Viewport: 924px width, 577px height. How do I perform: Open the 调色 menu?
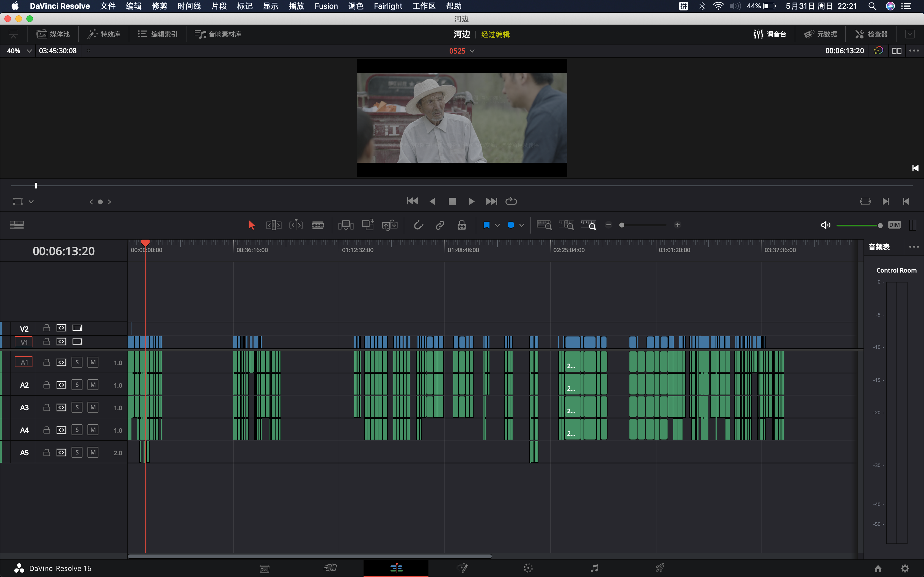356,6
